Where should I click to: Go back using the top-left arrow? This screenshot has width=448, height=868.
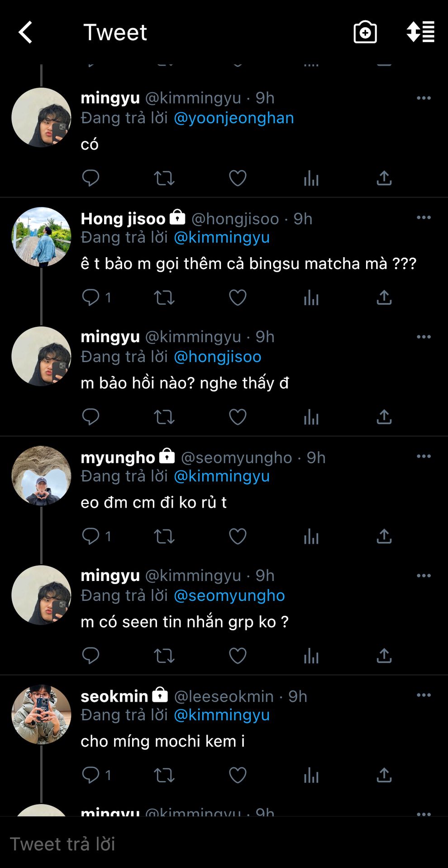(26, 33)
